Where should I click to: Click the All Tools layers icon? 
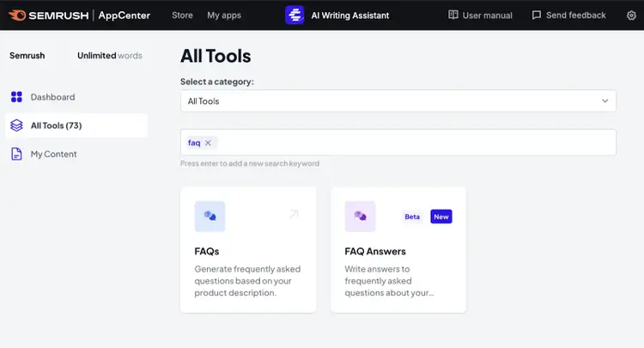point(16,125)
